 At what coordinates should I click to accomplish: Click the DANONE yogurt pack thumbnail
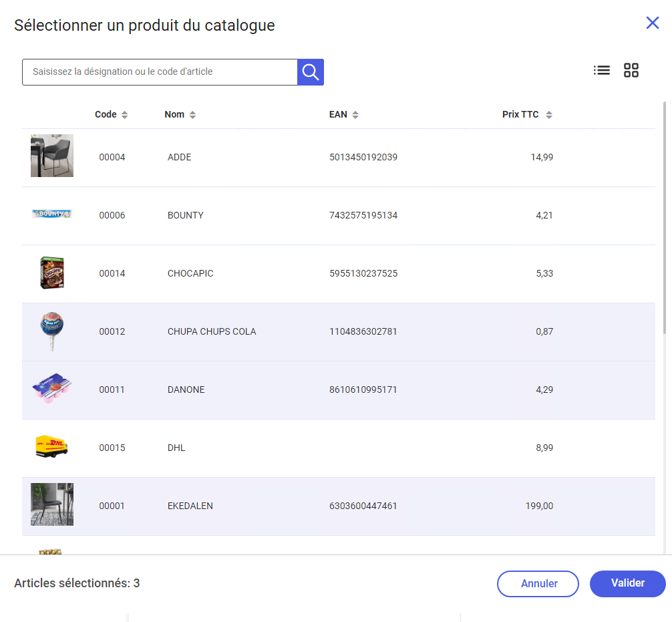52,388
